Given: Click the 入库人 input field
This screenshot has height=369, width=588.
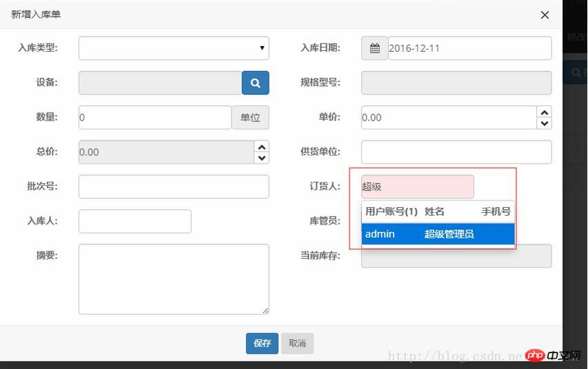Looking at the screenshot, I should (134, 221).
